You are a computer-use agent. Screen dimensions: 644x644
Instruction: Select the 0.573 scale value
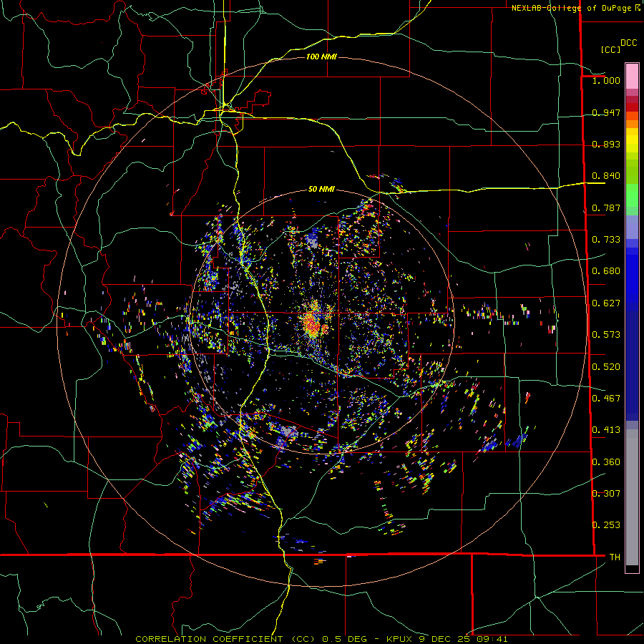(x=606, y=335)
